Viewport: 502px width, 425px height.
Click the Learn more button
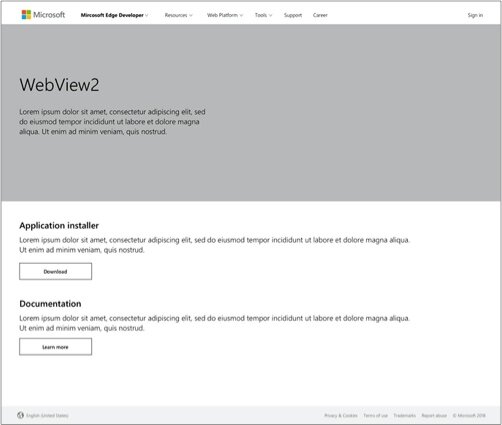tap(55, 347)
